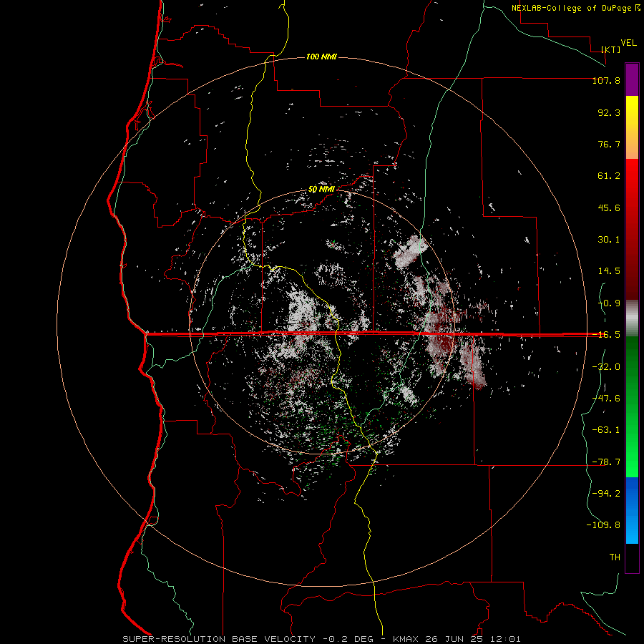This screenshot has width=644, height=644.
Task: Click the -0.9 velocity scale value
Action: [609, 303]
